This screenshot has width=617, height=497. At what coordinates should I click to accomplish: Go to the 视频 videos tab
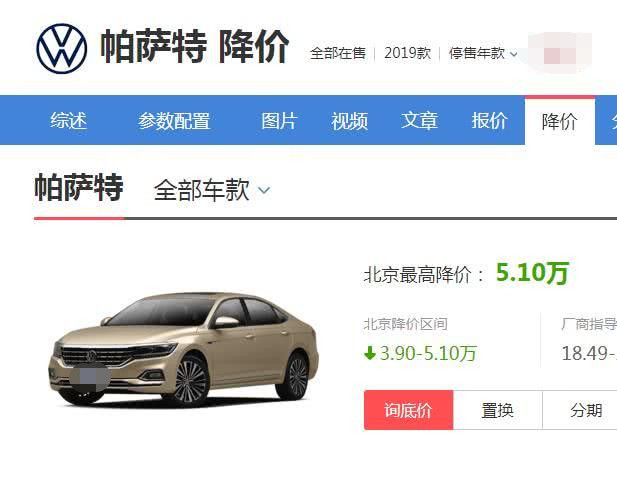point(349,120)
